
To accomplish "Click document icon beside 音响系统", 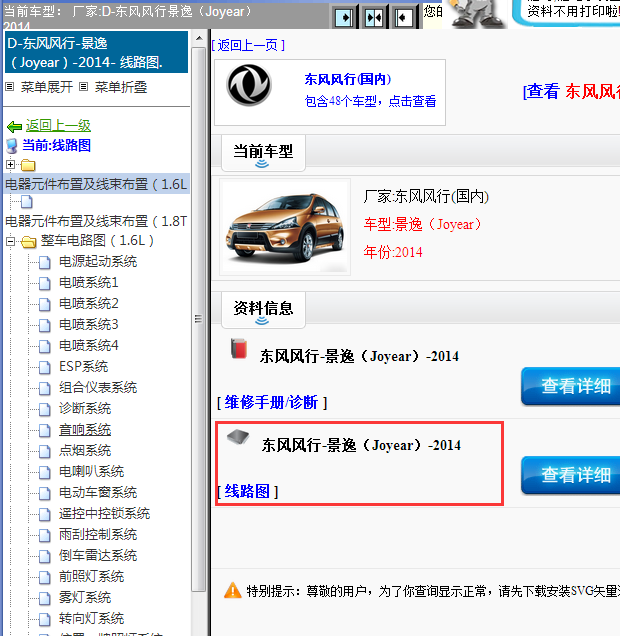I will [x=45, y=430].
